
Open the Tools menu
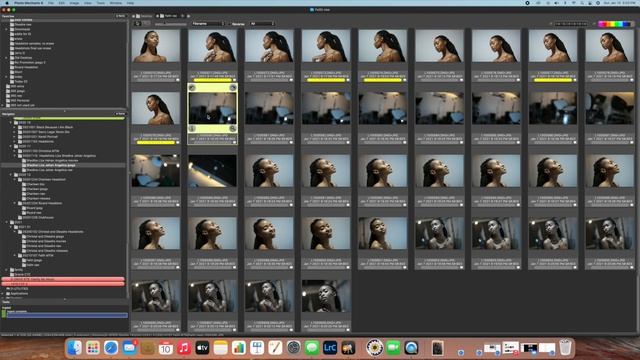click(x=100, y=3)
